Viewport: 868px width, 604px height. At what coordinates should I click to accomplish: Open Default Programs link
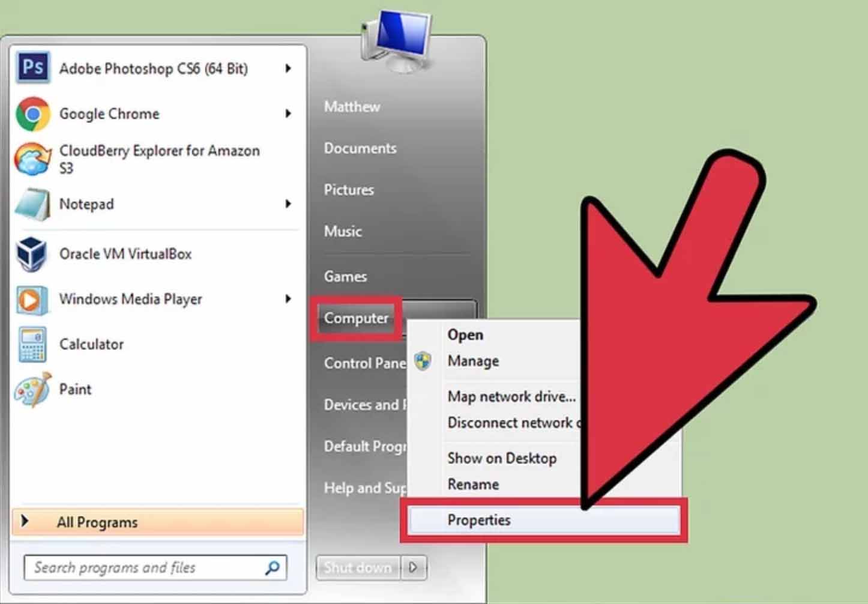click(x=365, y=446)
